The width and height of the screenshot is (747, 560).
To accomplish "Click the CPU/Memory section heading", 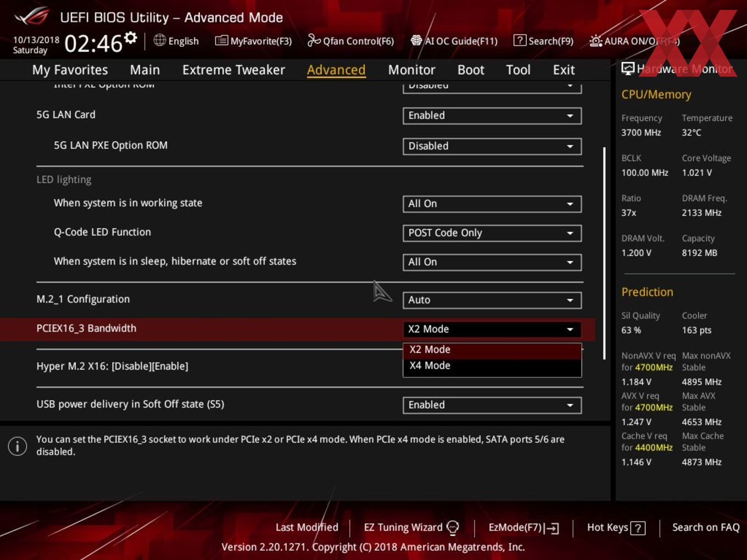I will tap(656, 94).
